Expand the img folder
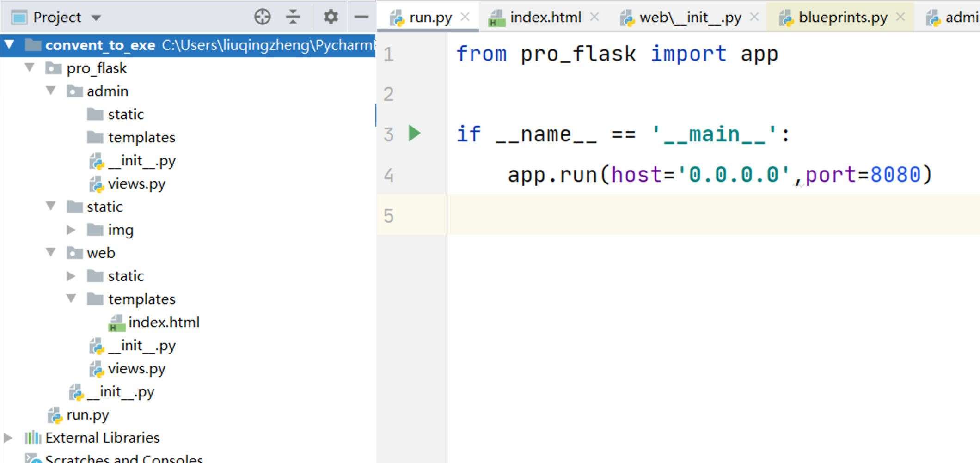The image size is (980, 463). click(x=71, y=230)
